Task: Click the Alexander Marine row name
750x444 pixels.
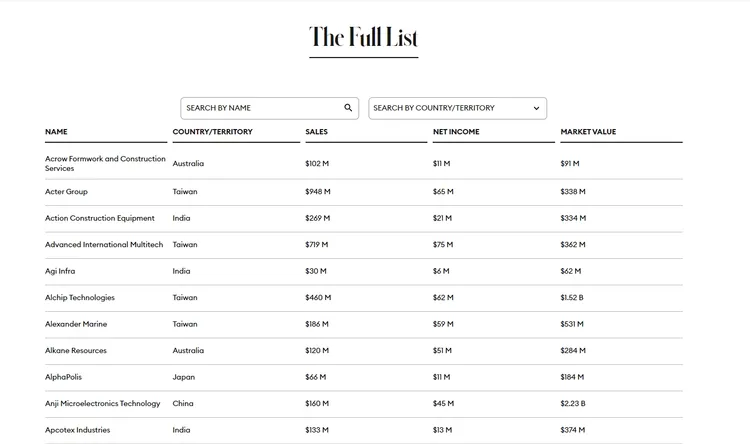Action: (76, 324)
